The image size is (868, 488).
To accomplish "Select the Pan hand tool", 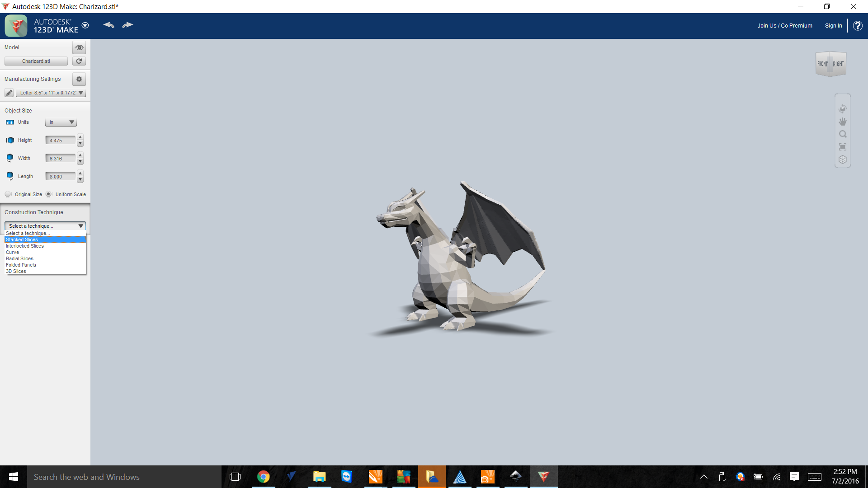I will coord(843,122).
